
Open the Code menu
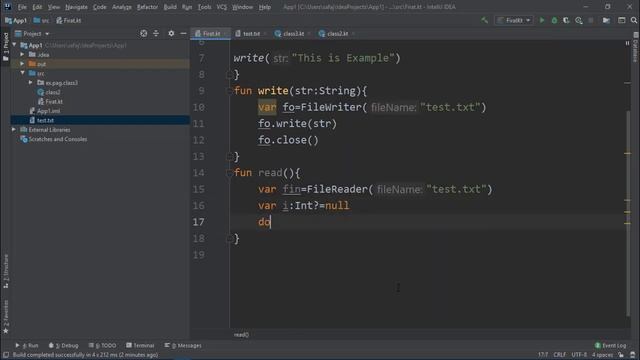100,7
